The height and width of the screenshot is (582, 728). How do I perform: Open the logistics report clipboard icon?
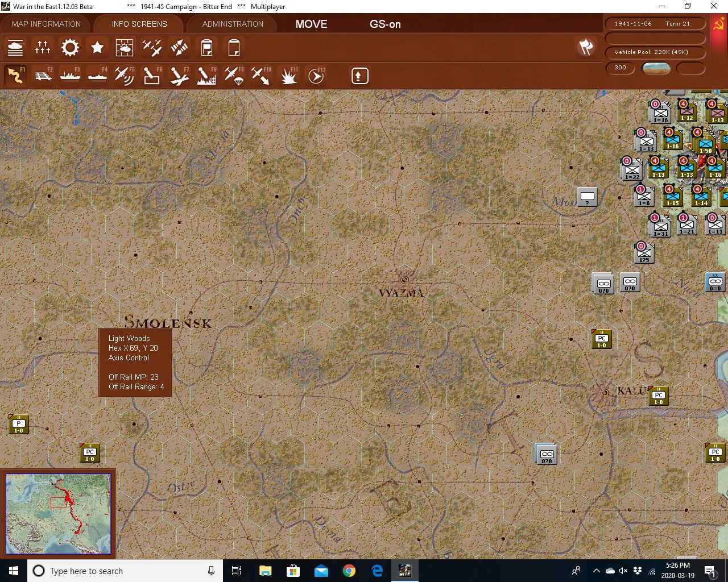(206, 48)
